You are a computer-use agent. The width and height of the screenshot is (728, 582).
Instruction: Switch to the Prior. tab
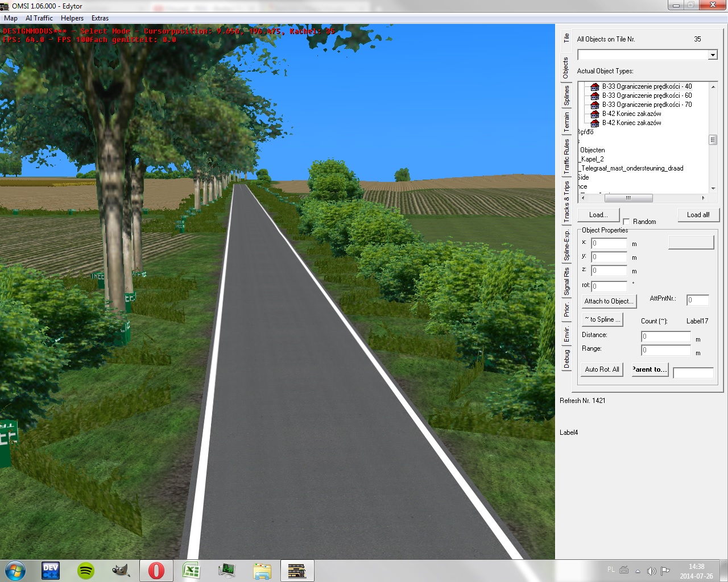(x=566, y=310)
